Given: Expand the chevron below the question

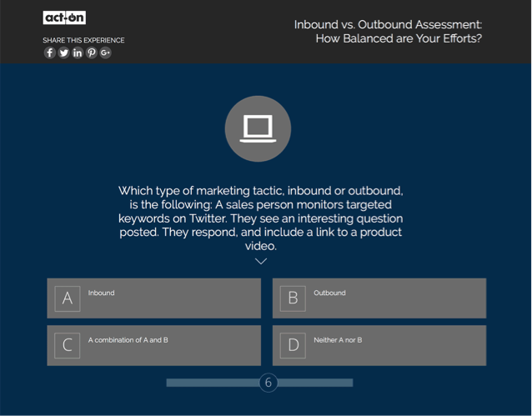Looking at the screenshot, I should tap(261, 261).
